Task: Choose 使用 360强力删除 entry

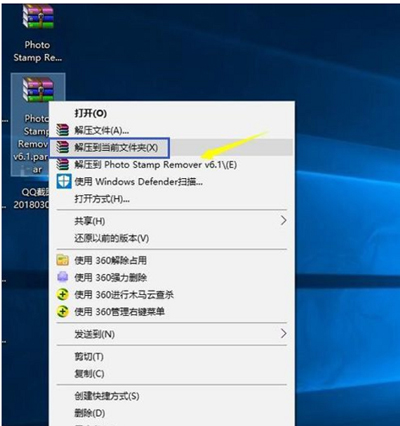Action: click(x=171, y=277)
